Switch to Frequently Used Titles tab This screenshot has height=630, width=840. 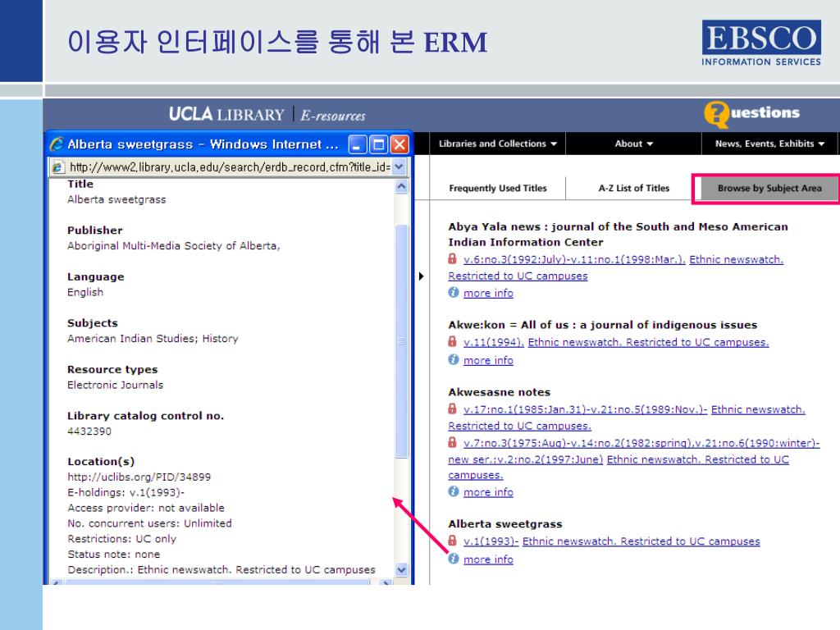click(x=498, y=188)
